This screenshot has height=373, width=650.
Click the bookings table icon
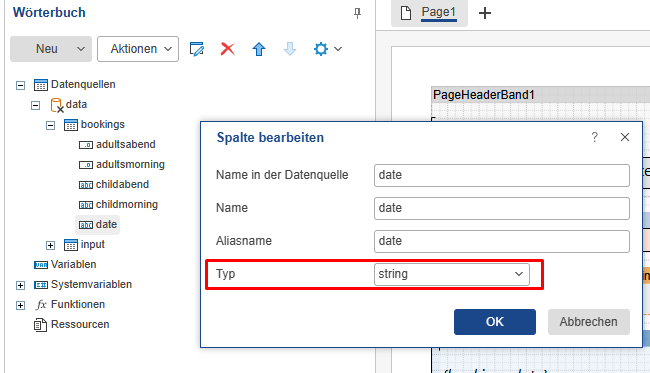(71, 125)
